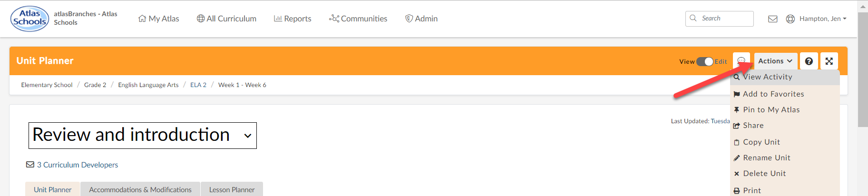Open the Accommodations & Modifications tab
868x196 pixels.
[x=140, y=189]
